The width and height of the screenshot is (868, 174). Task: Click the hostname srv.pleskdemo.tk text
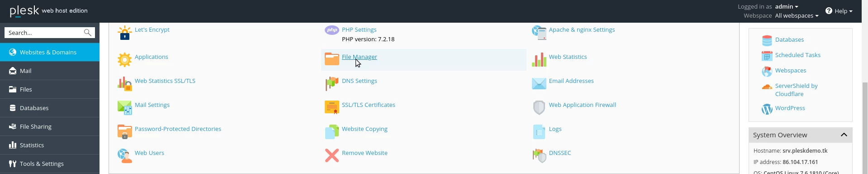(x=805, y=150)
